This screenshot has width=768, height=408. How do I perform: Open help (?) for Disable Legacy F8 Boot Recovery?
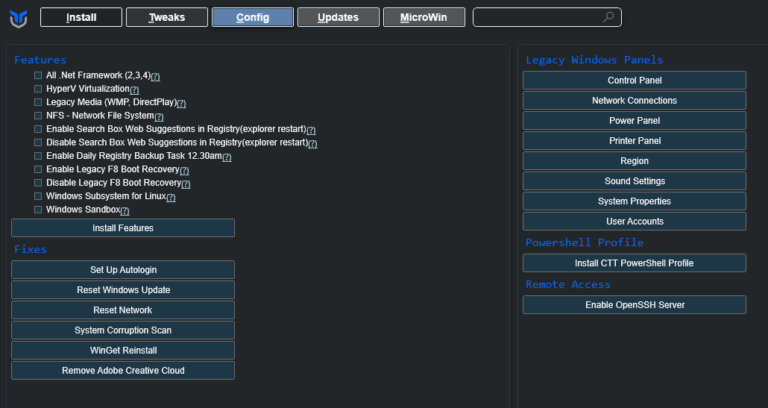point(186,184)
